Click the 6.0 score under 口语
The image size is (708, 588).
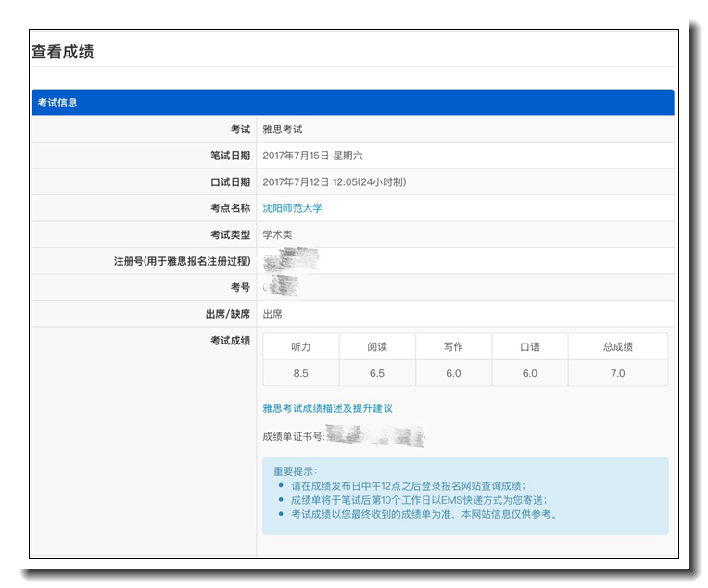pyautogui.click(x=529, y=373)
